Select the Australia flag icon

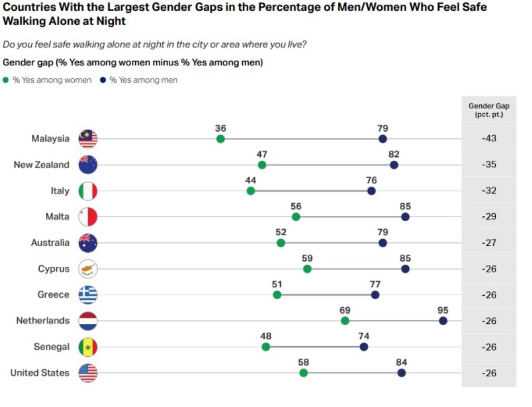tap(88, 243)
